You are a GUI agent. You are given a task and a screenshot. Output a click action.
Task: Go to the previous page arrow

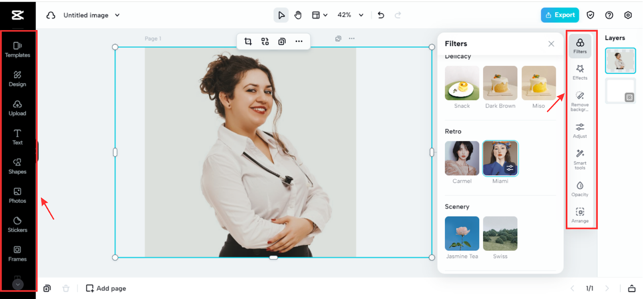click(x=572, y=288)
